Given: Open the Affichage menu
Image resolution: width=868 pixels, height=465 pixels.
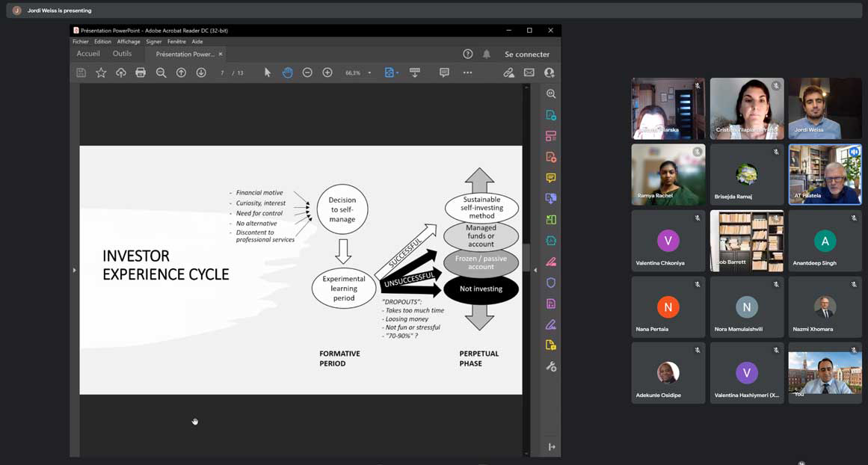Looking at the screenshot, I should coord(129,42).
